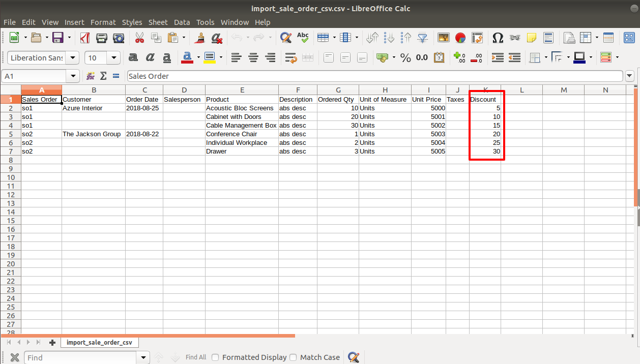Format cell as date
The height and width of the screenshot is (364, 640).
[439, 57]
